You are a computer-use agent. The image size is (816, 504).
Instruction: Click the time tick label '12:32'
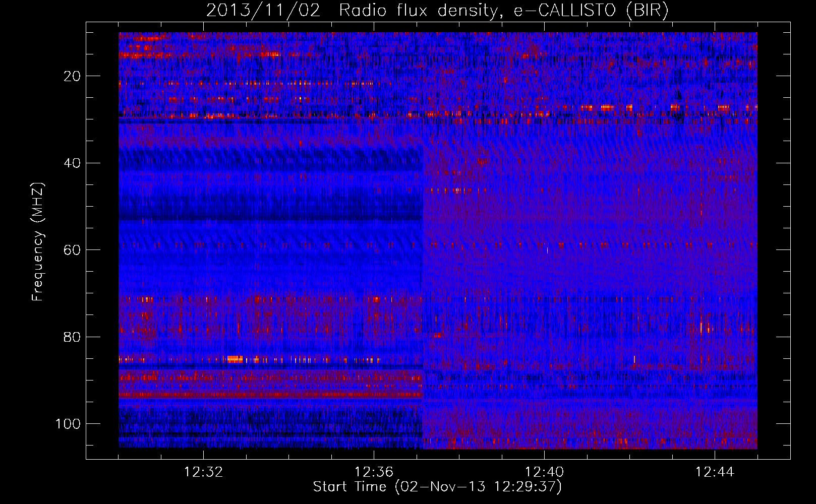pos(203,472)
